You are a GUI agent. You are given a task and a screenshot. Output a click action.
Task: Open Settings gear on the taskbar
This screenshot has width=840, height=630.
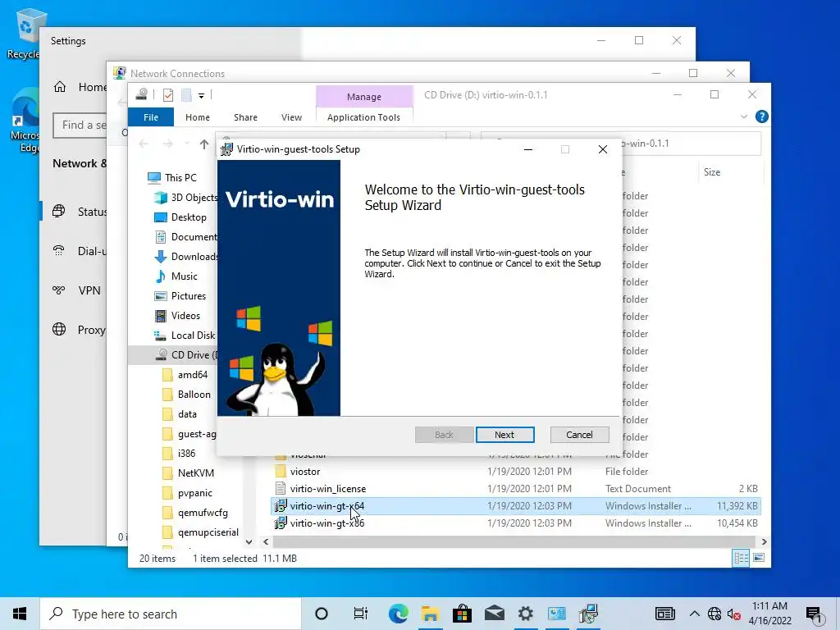point(526,614)
